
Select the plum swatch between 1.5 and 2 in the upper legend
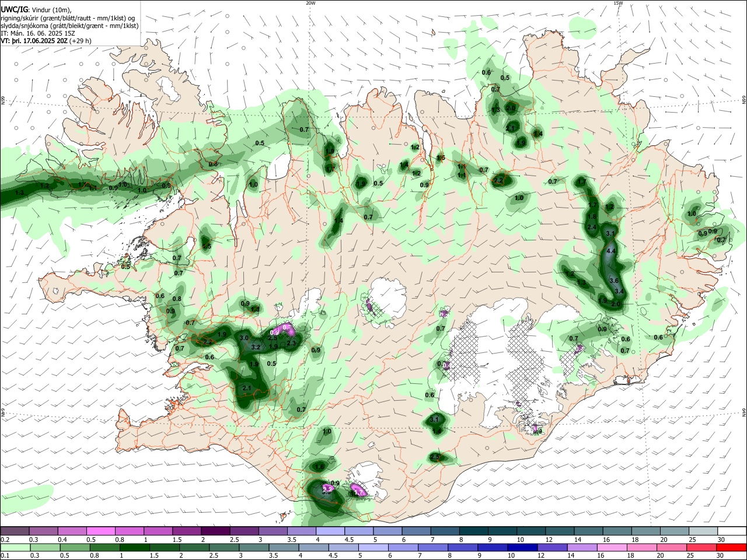(187, 531)
